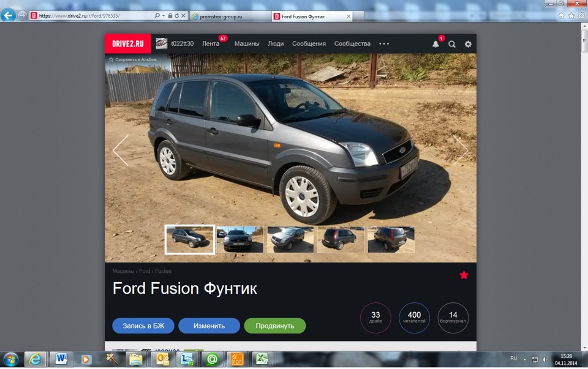
Task: Open the orange PDF app in the taskbar
Action: coord(237,360)
